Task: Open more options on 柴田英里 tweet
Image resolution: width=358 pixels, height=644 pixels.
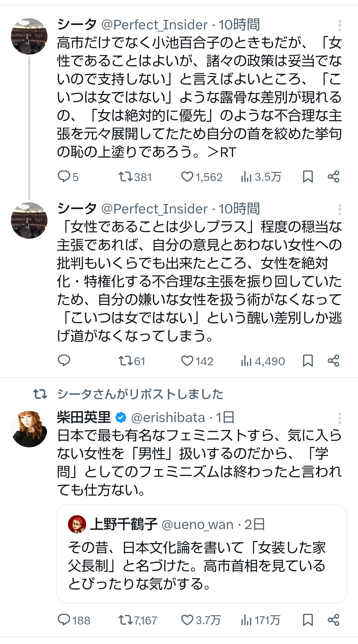Action: [x=339, y=418]
